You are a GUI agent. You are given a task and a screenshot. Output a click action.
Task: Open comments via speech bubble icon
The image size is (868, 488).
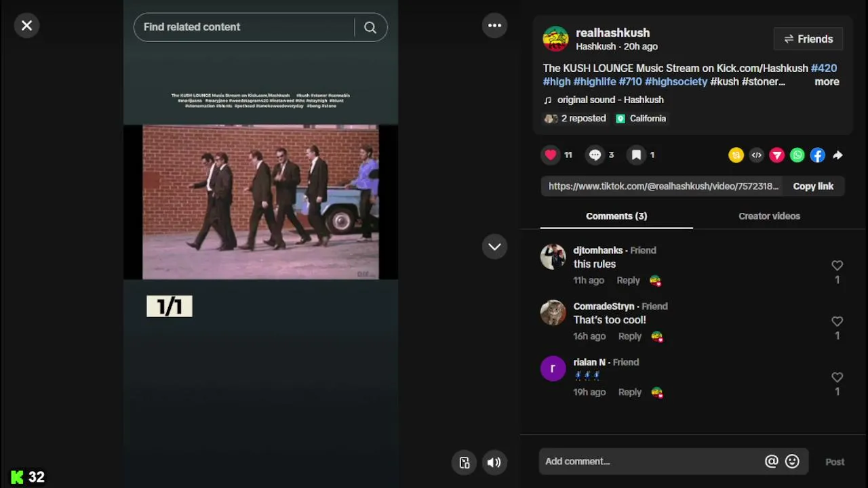pyautogui.click(x=595, y=155)
